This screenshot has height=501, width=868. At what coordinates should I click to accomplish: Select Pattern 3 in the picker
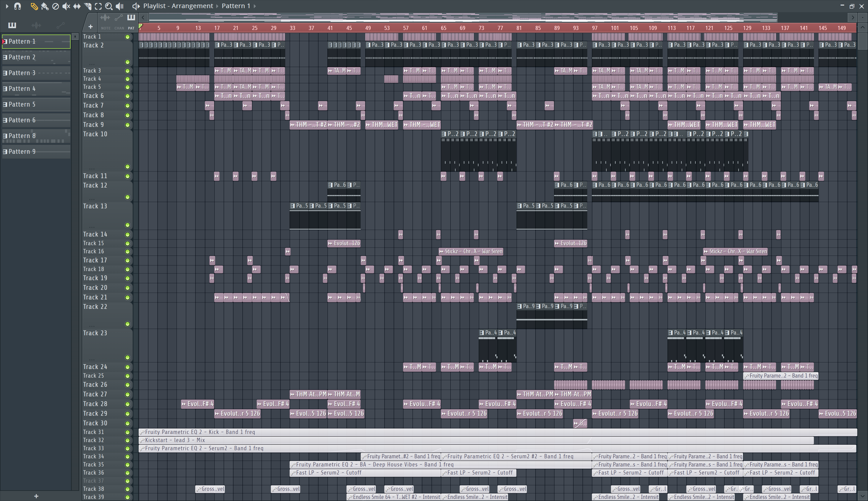pyautogui.click(x=36, y=73)
